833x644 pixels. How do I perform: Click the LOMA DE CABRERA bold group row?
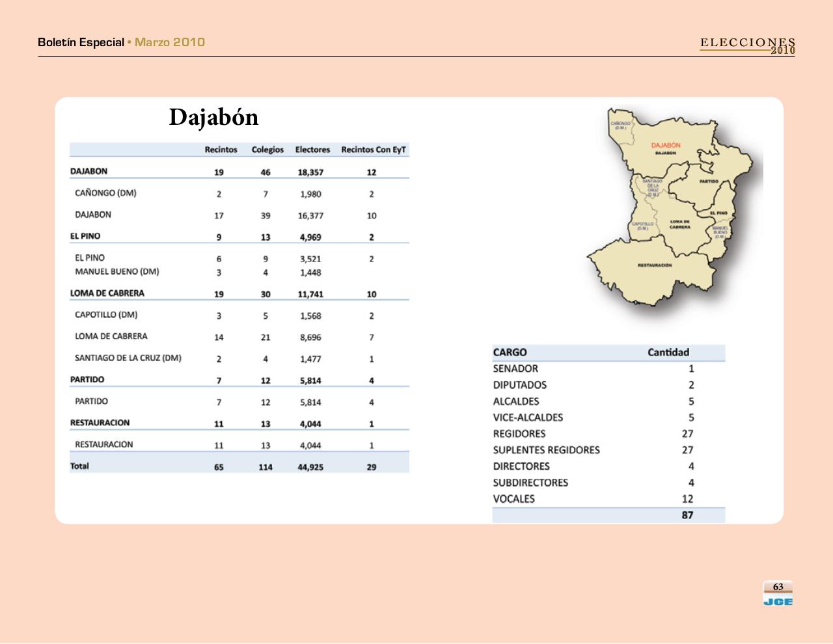tap(107, 293)
